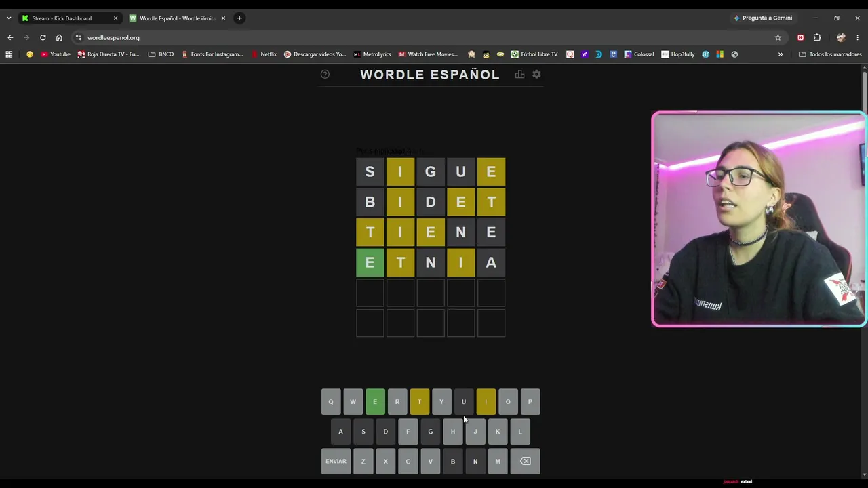Expand the tab search dropdown arrow
Viewport: 868px width, 488px height.
(9, 18)
